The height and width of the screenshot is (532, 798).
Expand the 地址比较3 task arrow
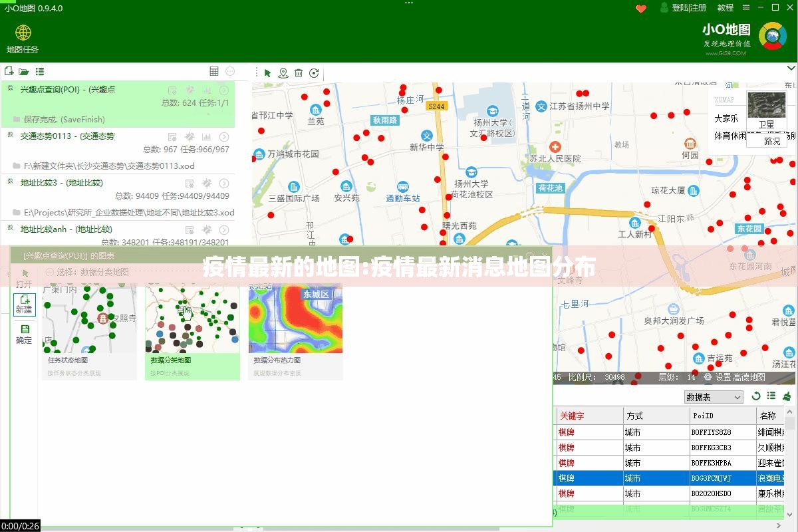pyautogui.click(x=224, y=184)
